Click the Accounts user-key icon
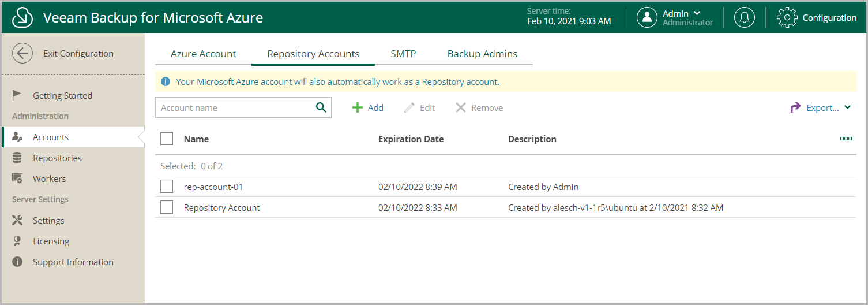 pyautogui.click(x=17, y=137)
